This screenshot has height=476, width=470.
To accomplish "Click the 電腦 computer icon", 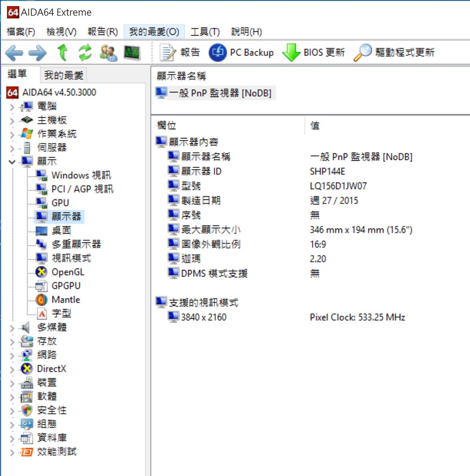I will click(x=27, y=106).
